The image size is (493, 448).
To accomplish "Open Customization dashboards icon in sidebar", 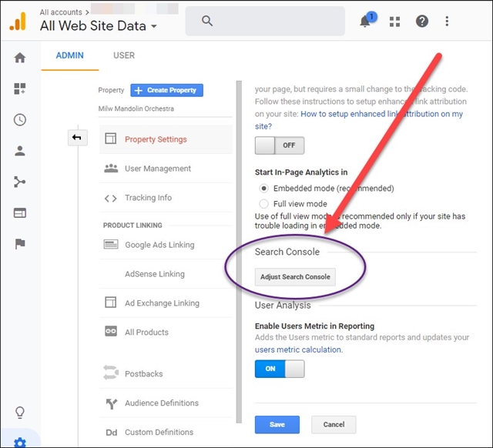I will point(20,89).
